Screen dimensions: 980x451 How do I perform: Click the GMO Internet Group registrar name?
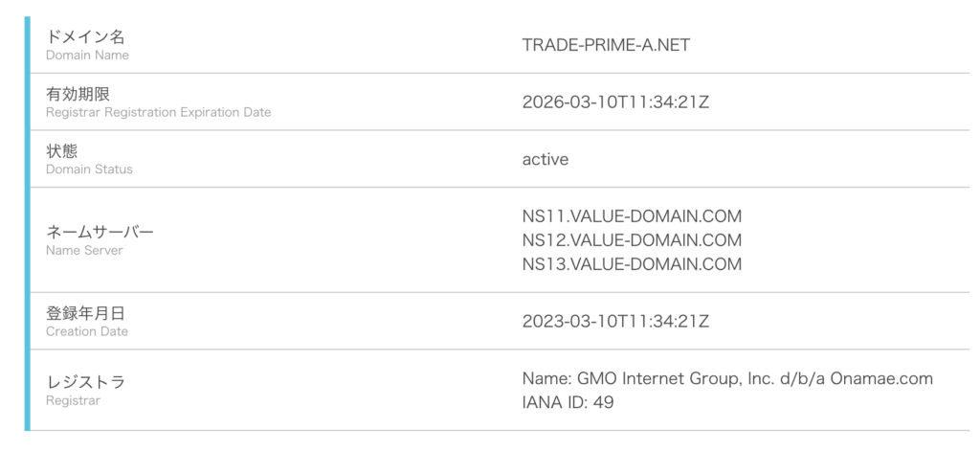727,378
